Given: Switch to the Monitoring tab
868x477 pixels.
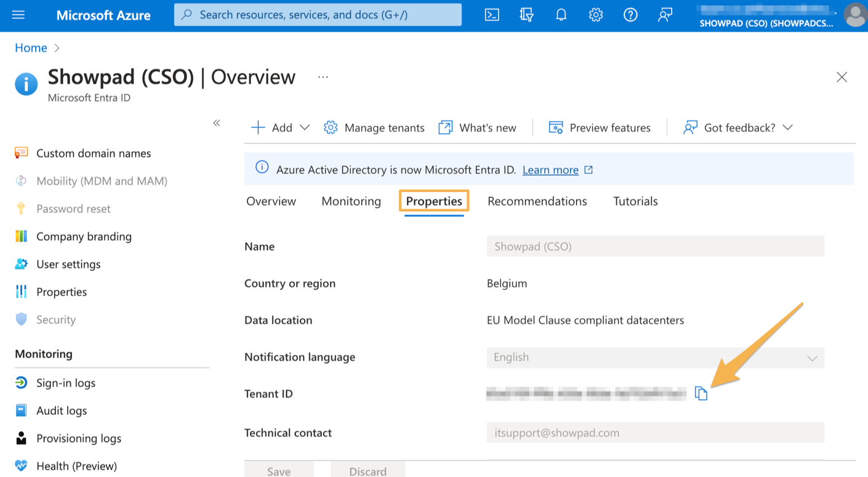Looking at the screenshot, I should coord(351,201).
